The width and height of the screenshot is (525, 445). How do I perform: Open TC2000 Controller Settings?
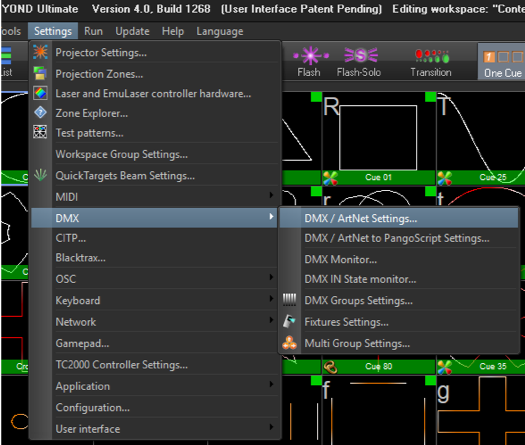tap(154, 365)
